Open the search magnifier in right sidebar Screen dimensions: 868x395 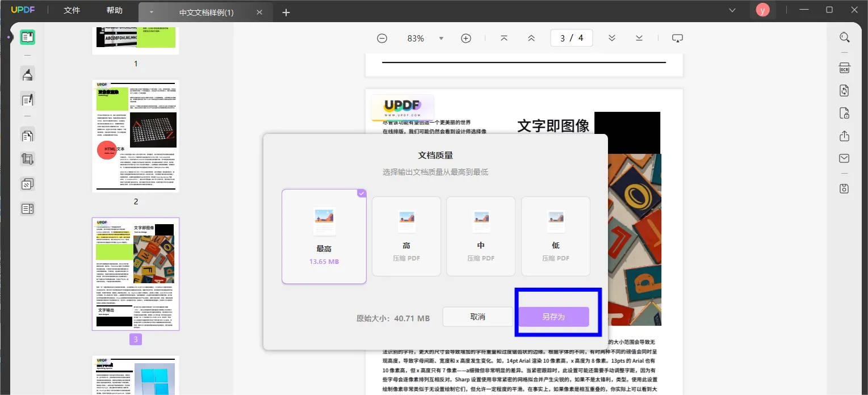845,37
